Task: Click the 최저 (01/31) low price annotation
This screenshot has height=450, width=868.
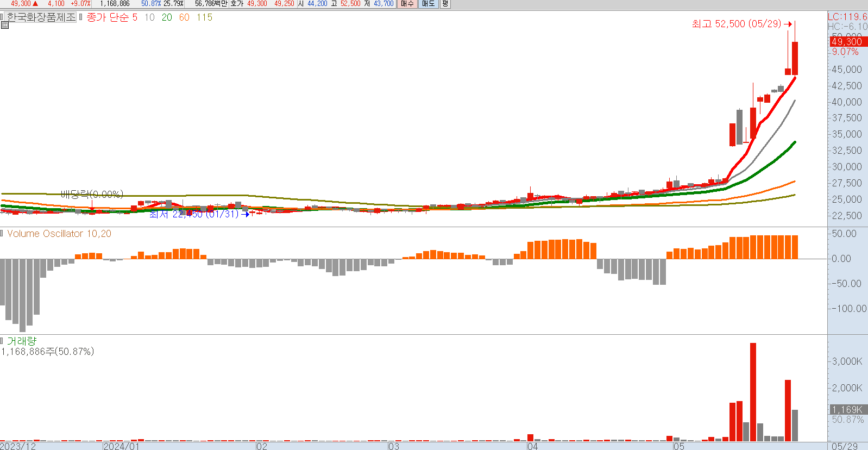Action: (x=199, y=214)
